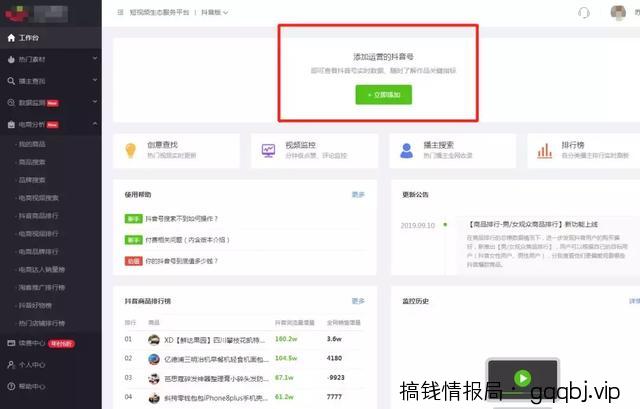
Task: Expand the 数据监测 menu chevron
Action: click(x=95, y=102)
